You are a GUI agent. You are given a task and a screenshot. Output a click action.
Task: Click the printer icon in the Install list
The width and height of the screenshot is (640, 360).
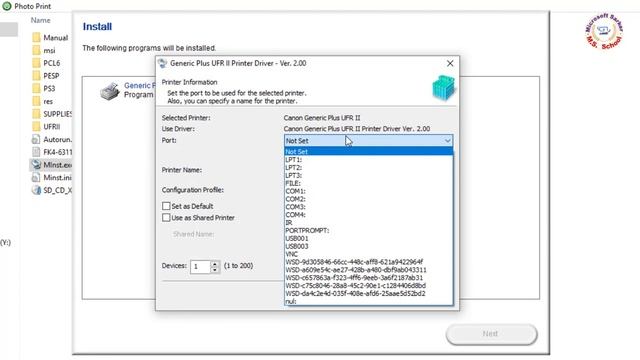click(x=110, y=91)
